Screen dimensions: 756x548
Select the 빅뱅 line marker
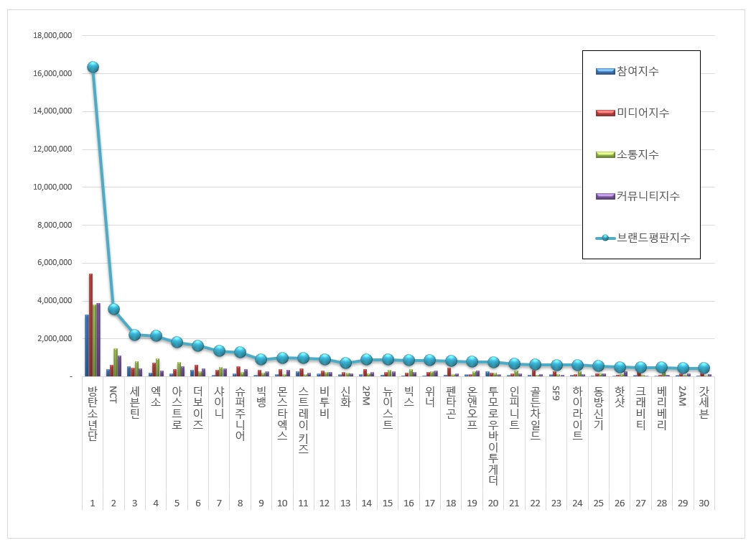coord(261,359)
